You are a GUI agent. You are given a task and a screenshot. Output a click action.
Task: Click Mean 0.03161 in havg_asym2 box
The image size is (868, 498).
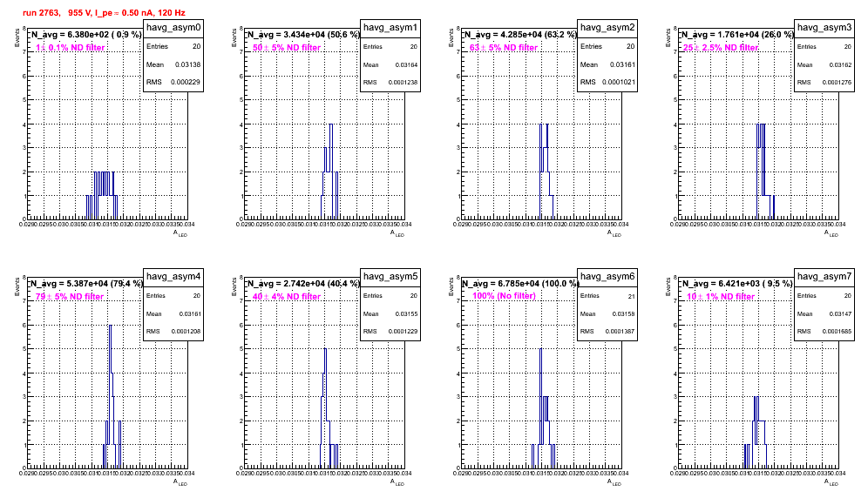point(607,64)
